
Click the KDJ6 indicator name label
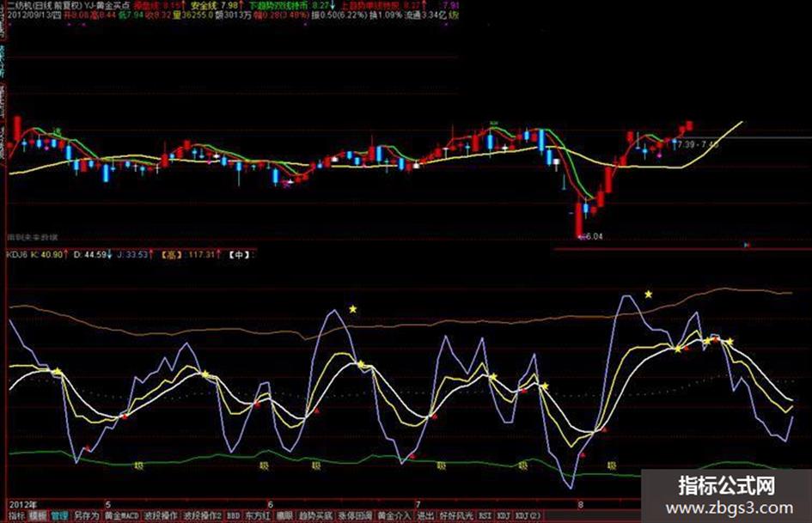click(x=16, y=255)
